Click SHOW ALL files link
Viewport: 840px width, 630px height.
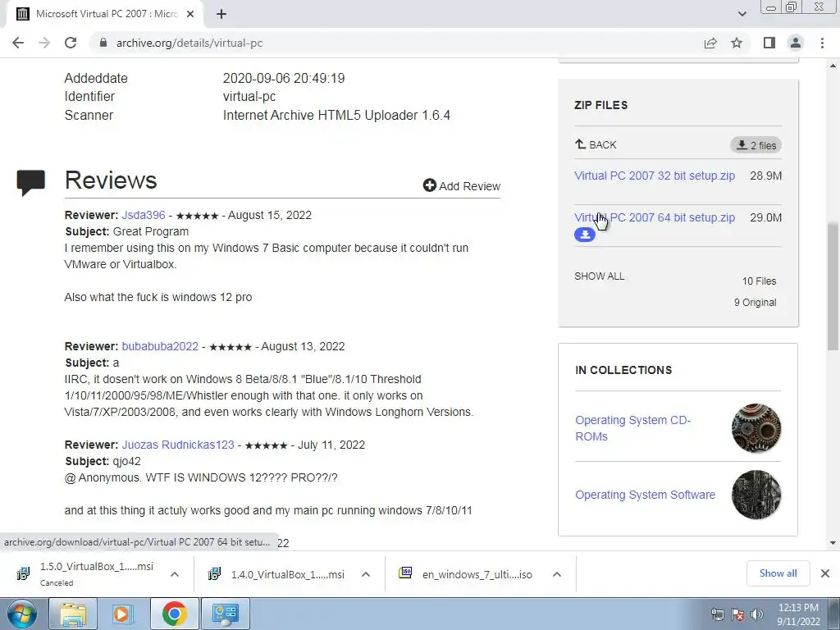click(x=599, y=276)
